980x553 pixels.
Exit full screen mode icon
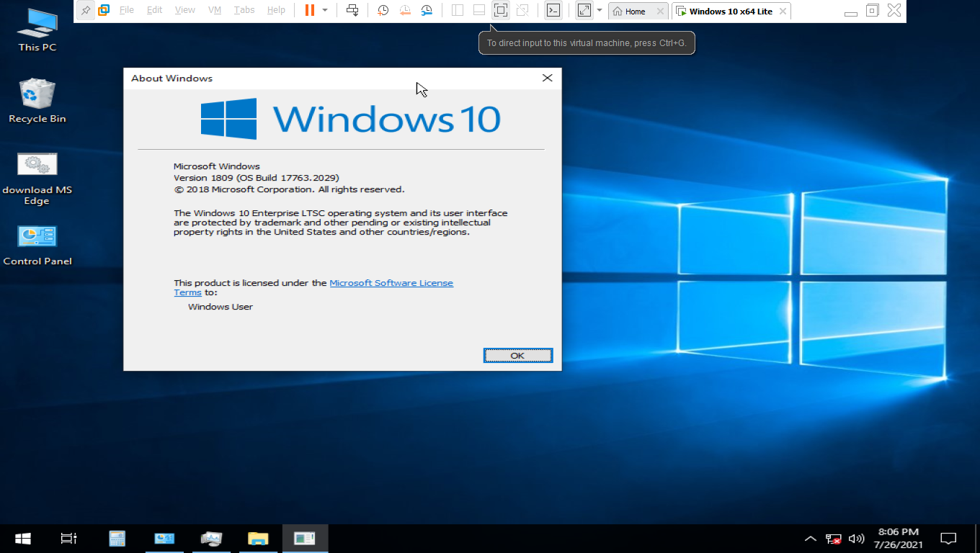[501, 10]
